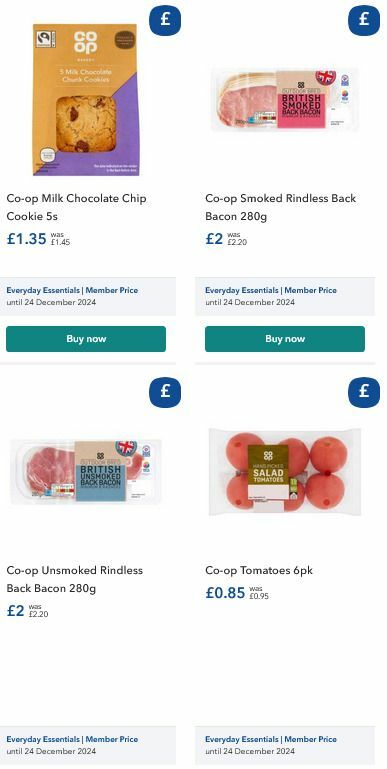Open the Salad Tomatoes product image
The image size is (387, 769).
tap(285, 472)
